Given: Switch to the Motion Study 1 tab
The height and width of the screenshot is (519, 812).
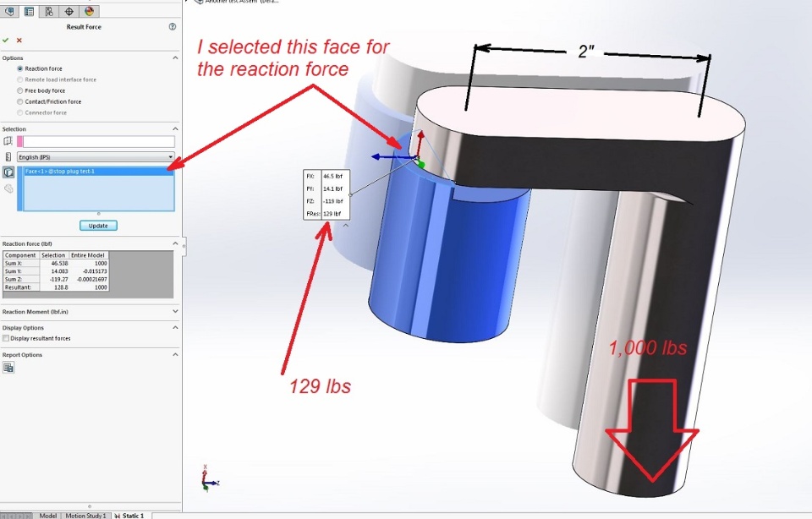Looking at the screenshot, I should coord(85,516).
